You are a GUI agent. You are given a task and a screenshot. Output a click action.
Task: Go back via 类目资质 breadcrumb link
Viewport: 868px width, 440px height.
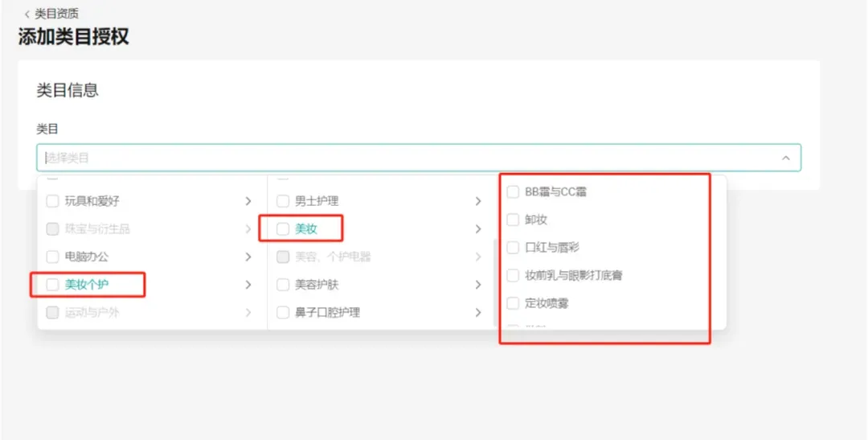tap(56, 14)
